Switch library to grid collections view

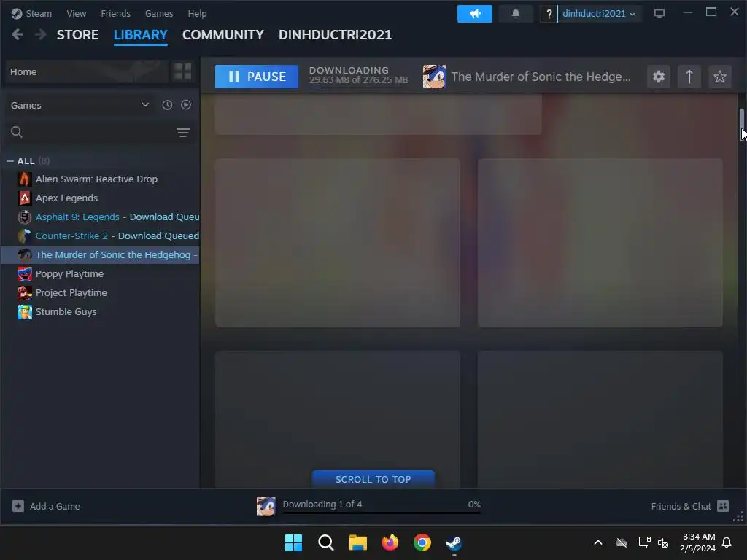coord(182,71)
